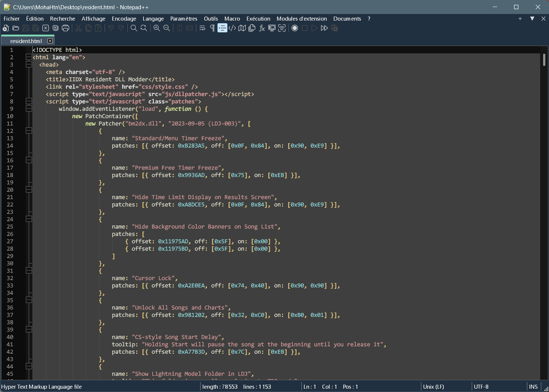Image resolution: width=549 pixels, height=392 pixels.
Task: Open the Encodage menu
Action: pos(124,19)
